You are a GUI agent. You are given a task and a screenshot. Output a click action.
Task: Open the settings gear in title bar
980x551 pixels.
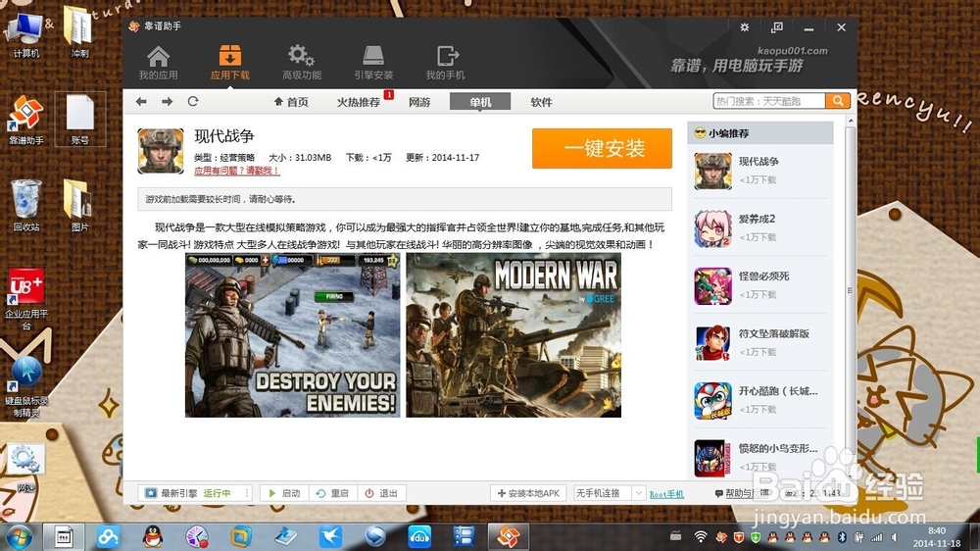(x=745, y=27)
